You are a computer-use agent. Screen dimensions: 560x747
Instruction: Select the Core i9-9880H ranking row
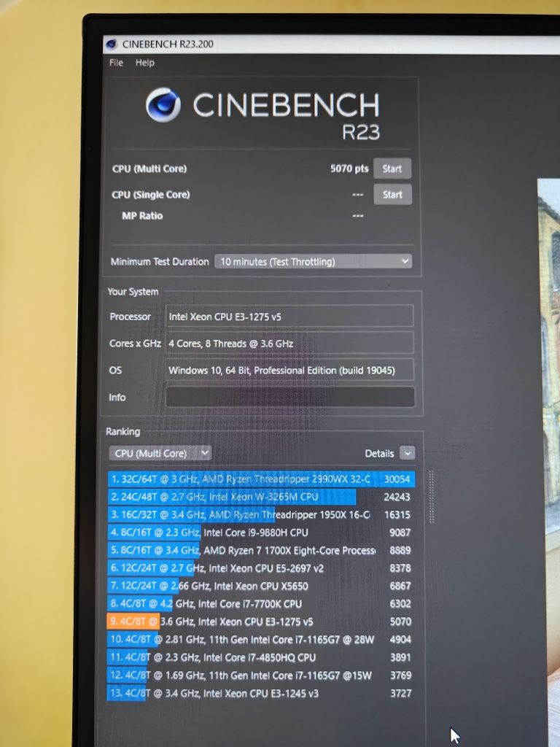point(260,533)
